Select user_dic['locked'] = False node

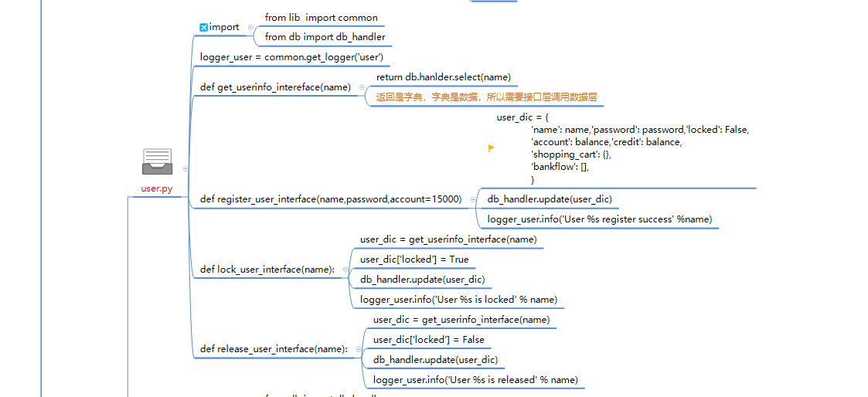428,340
